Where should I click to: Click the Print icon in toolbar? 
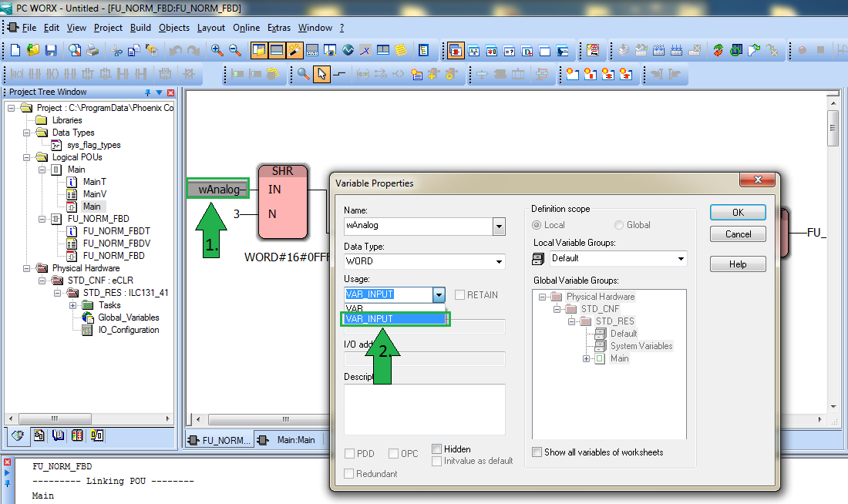(93, 51)
